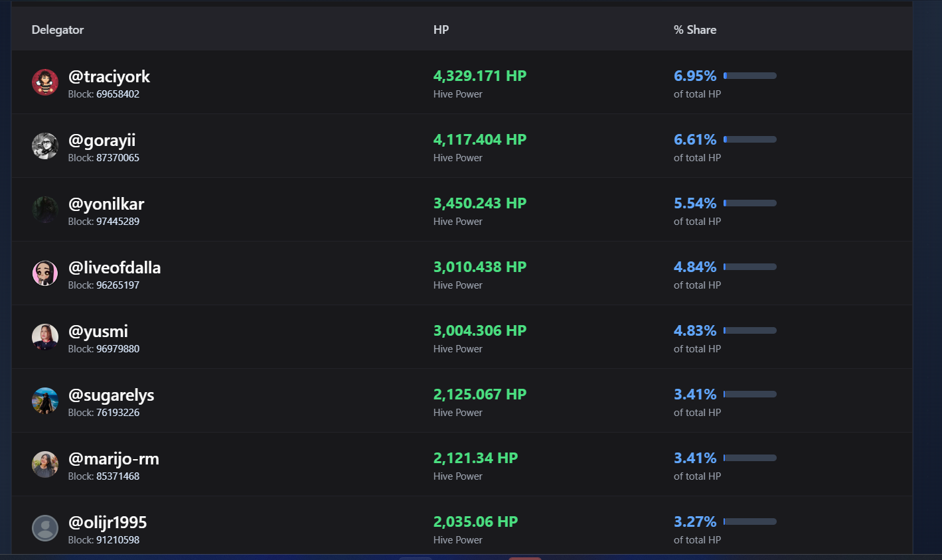Click block number 69658402
The image size is (942, 560).
tap(118, 94)
